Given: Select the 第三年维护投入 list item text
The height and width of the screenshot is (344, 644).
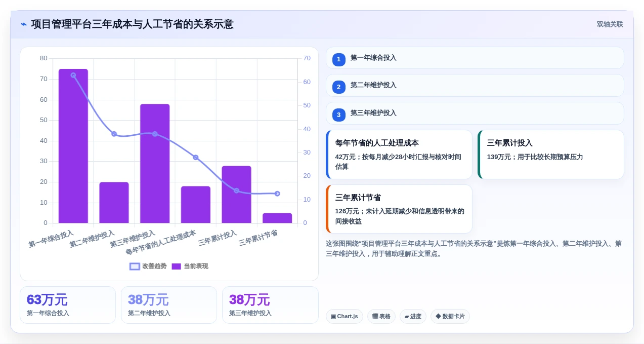Looking at the screenshot, I should [373, 113].
